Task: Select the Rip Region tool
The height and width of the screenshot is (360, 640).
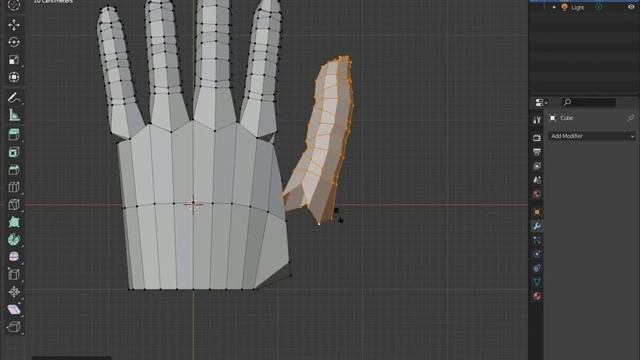Action: [x=14, y=327]
